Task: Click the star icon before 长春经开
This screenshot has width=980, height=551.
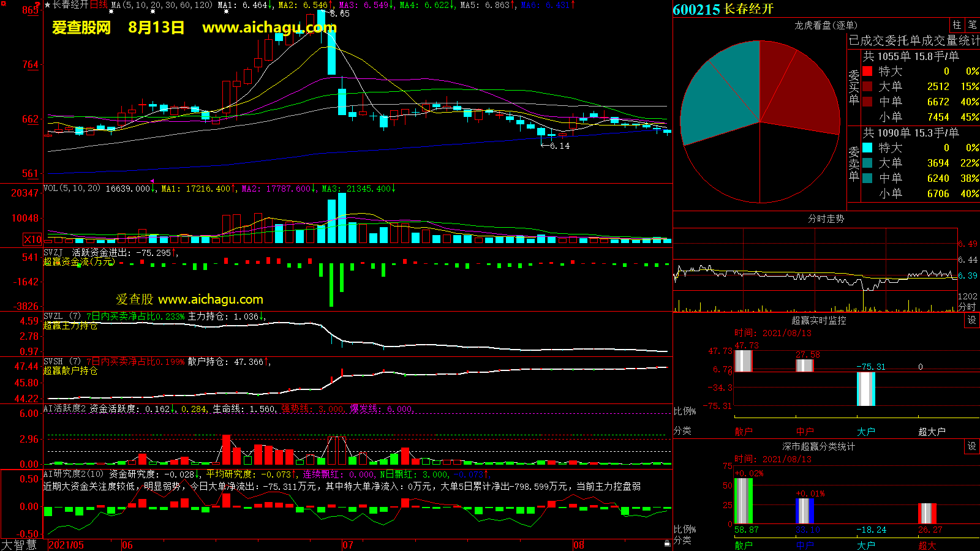Action: coord(48,5)
